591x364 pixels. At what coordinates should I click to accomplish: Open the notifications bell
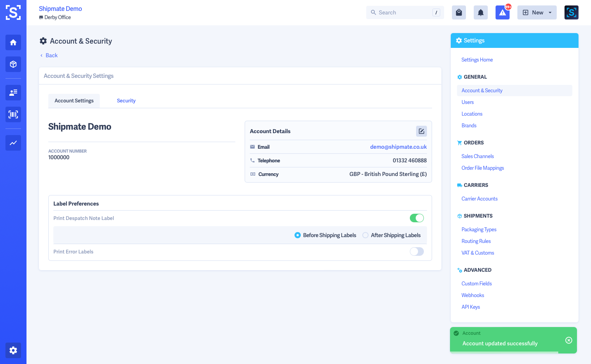481,12
